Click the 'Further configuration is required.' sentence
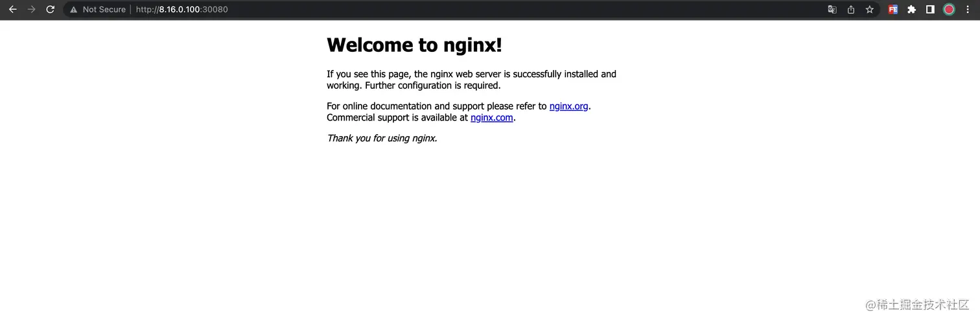Image resolution: width=980 pixels, height=322 pixels. coord(433,86)
